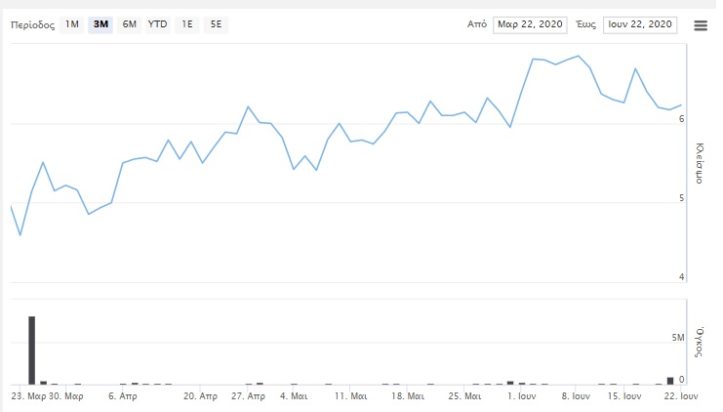Click the 20. Απρ date axis label
This screenshot has width=723, height=412.
pos(200,397)
